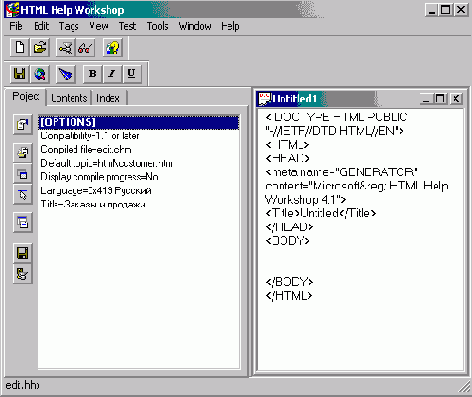Click the </HTML> line in editor

tap(289, 295)
